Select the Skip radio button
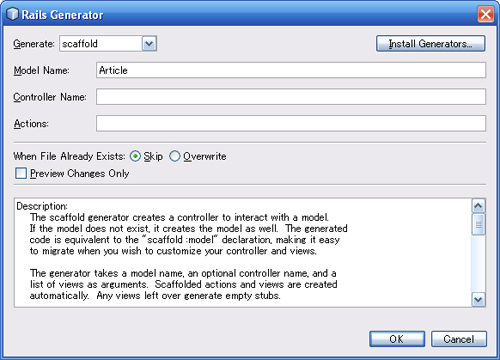Viewport: 500px width, 360px height. [x=135, y=156]
